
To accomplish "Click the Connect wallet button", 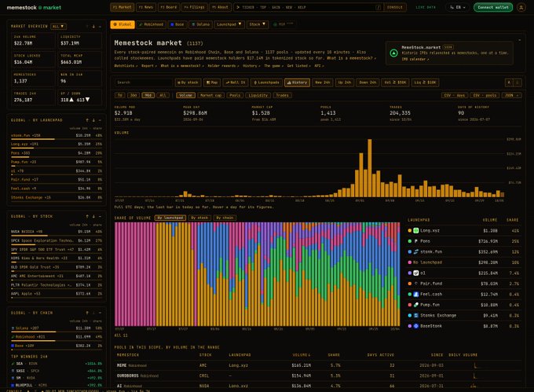I will [x=493, y=7].
